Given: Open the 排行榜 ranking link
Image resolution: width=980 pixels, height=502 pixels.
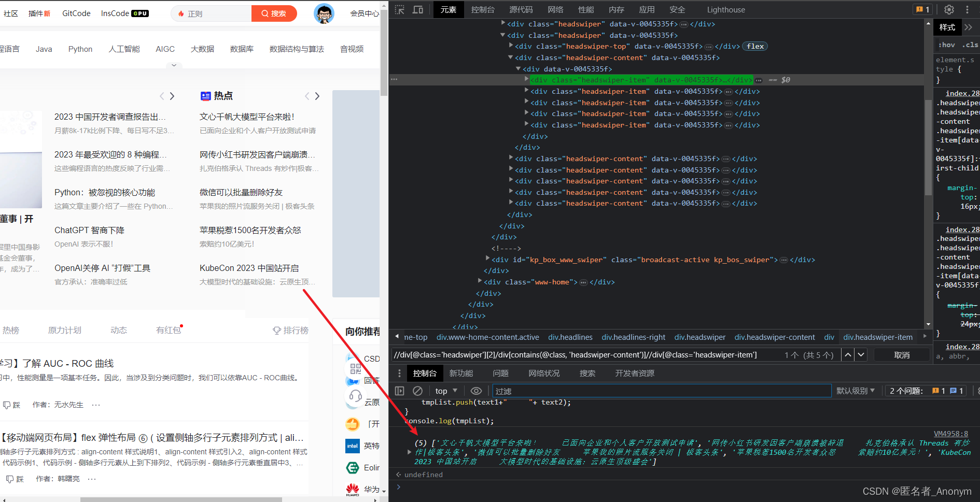Looking at the screenshot, I should pyautogui.click(x=291, y=330).
